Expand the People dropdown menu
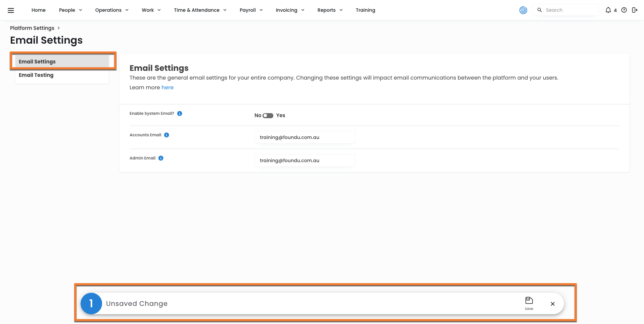 point(71,10)
